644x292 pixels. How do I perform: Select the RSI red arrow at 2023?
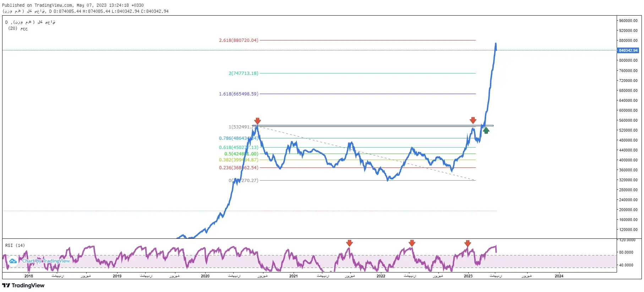tap(468, 243)
